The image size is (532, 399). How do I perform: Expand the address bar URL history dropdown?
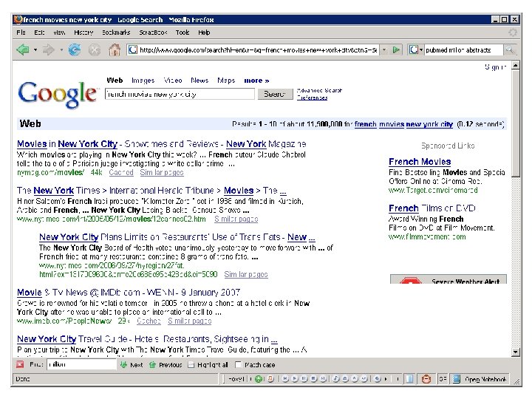[384, 50]
